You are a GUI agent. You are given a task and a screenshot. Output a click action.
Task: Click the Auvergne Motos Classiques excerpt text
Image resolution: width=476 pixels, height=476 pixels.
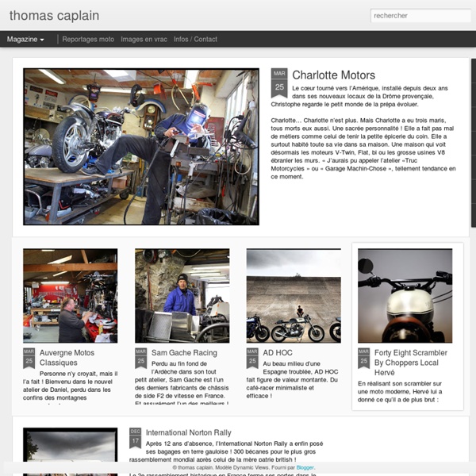coord(70,387)
